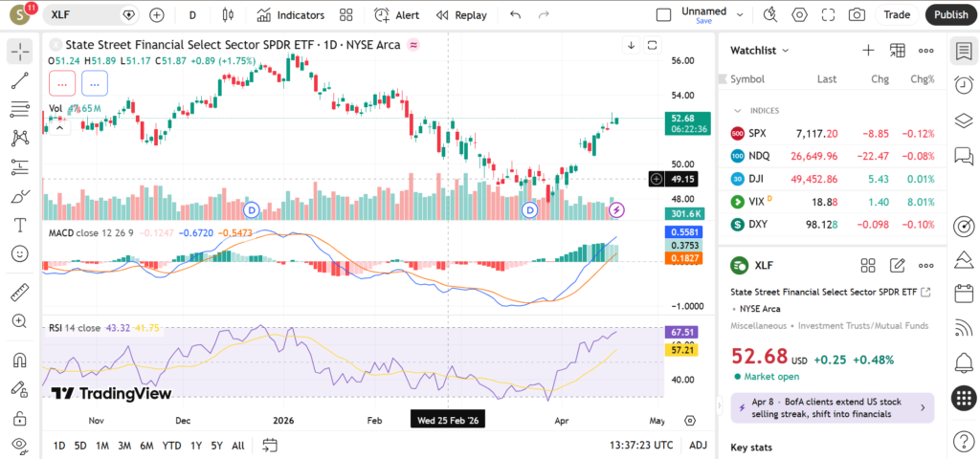This screenshot has height=459, width=980.
Task: Open the Watchlist dropdown menu
Action: [760, 51]
